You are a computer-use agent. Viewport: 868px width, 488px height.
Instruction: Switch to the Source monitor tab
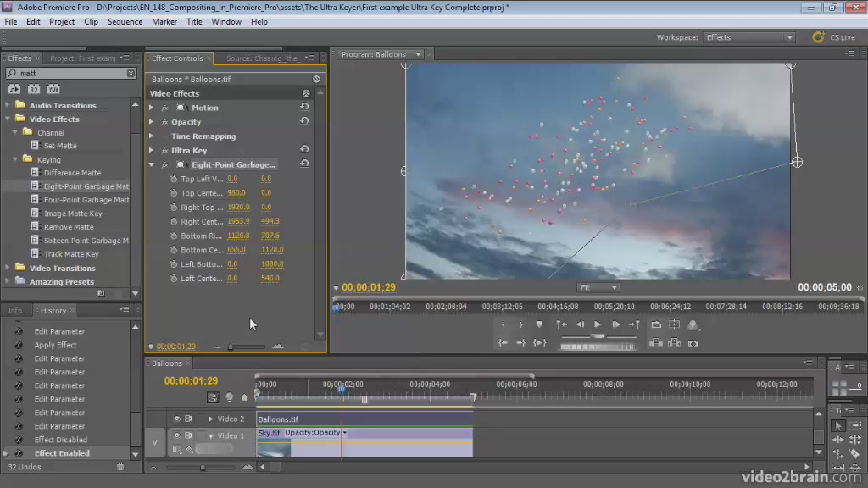263,58
